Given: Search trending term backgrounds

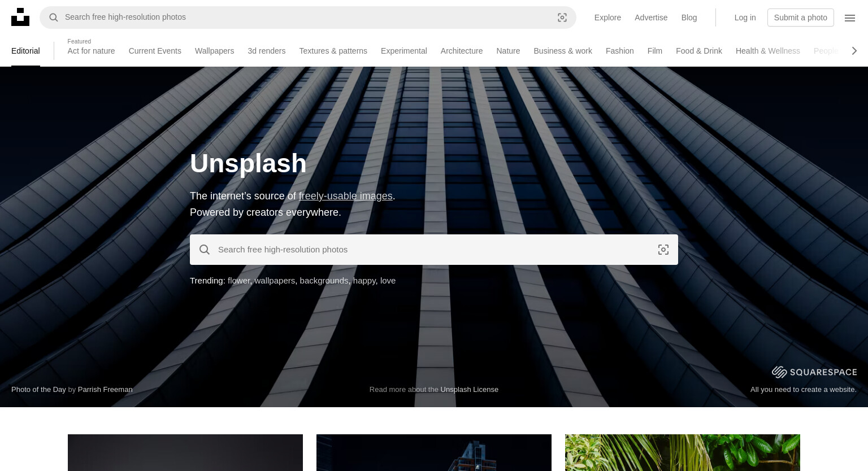Looking at the screenshot, I should tap(324, 281).
